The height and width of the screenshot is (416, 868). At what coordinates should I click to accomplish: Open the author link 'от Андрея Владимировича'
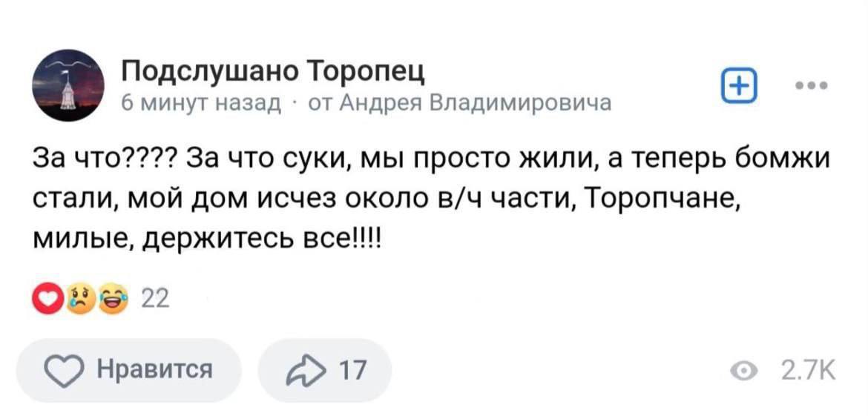coord(459,102)
